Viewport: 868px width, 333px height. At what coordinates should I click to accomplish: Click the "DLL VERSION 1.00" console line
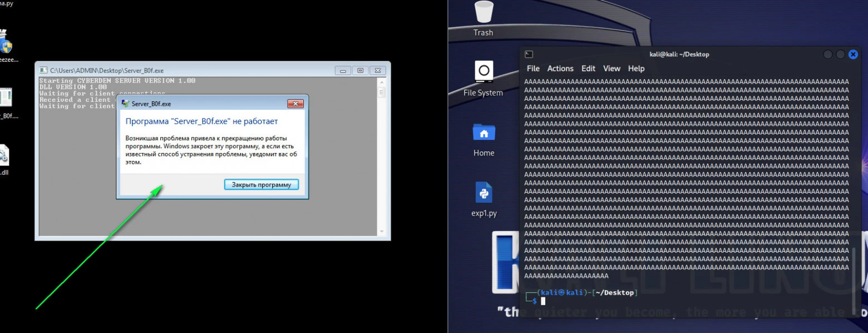[73, 87]
